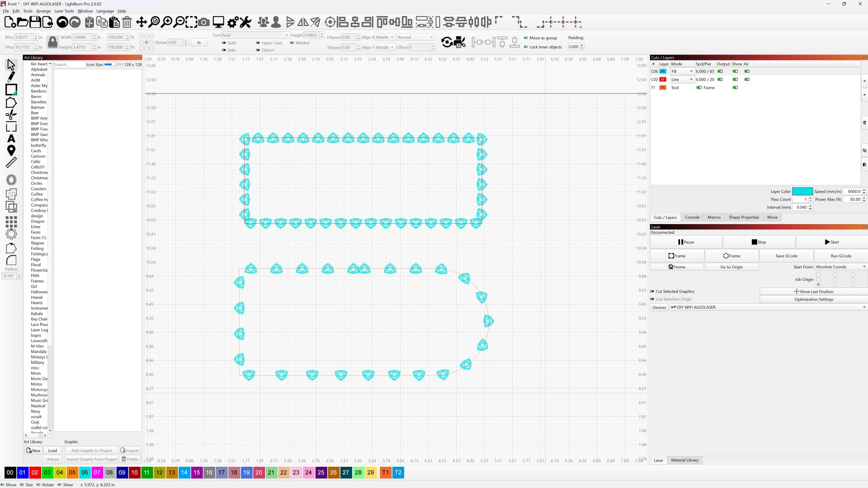Click the Position Laser pin tool
Viewport: 868px width, 488px height.
coord(11,150)
